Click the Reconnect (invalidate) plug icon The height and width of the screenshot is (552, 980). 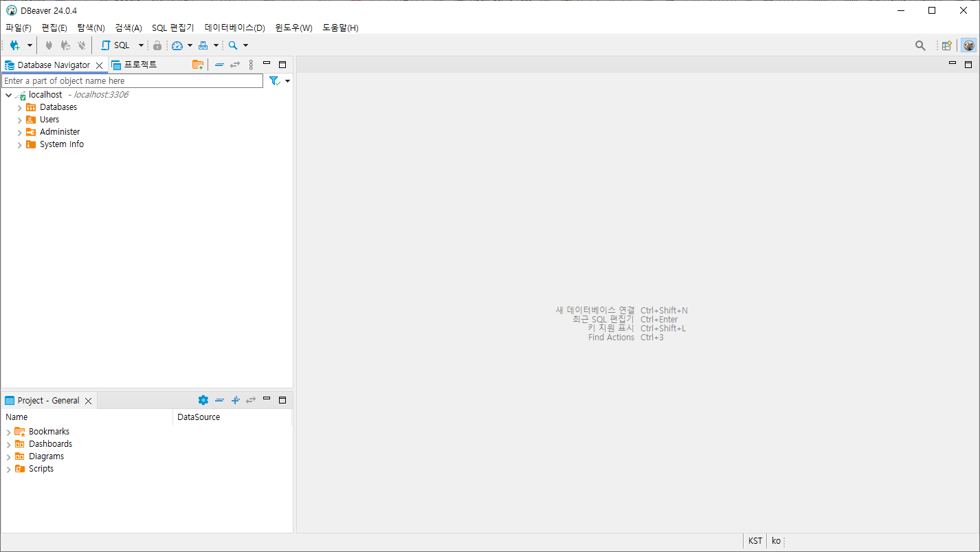tap(65, 45)
